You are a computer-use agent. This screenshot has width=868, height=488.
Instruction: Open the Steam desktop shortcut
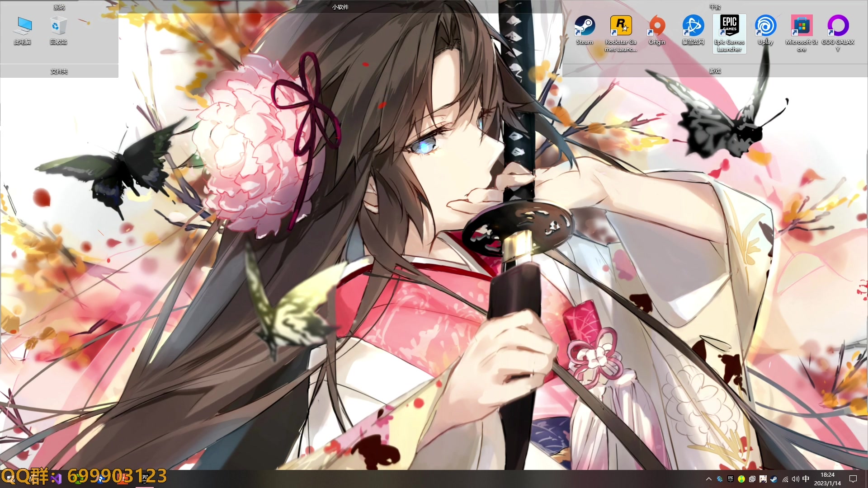click(585, 26)
